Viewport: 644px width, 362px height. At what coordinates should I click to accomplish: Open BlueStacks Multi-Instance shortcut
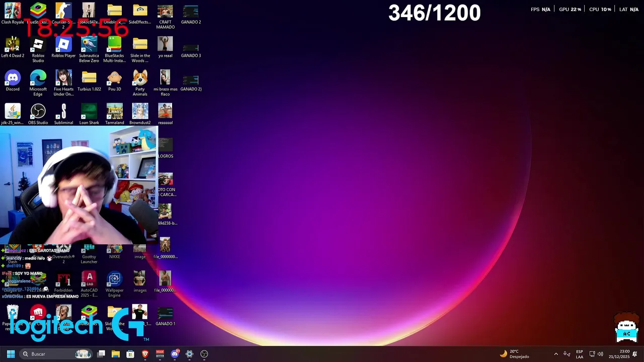(x=114, y=50)
